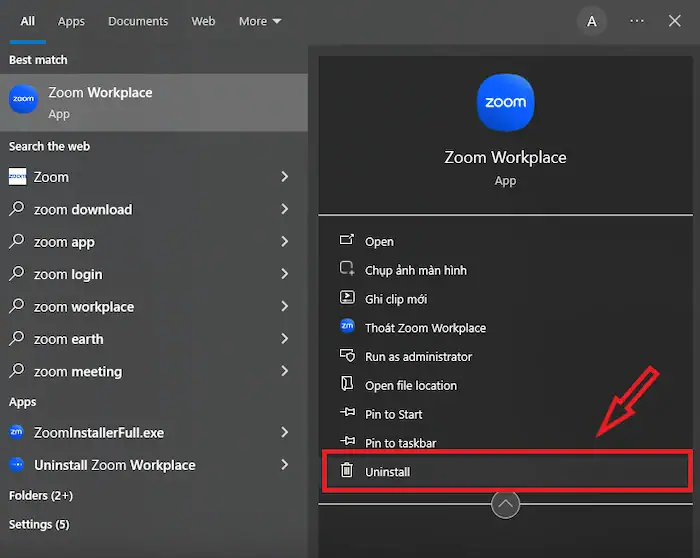The width and height of the screenshot is (700, 558).
Task: Click the Open action icon
Action: pyautogui.click(x=347, y=240)
